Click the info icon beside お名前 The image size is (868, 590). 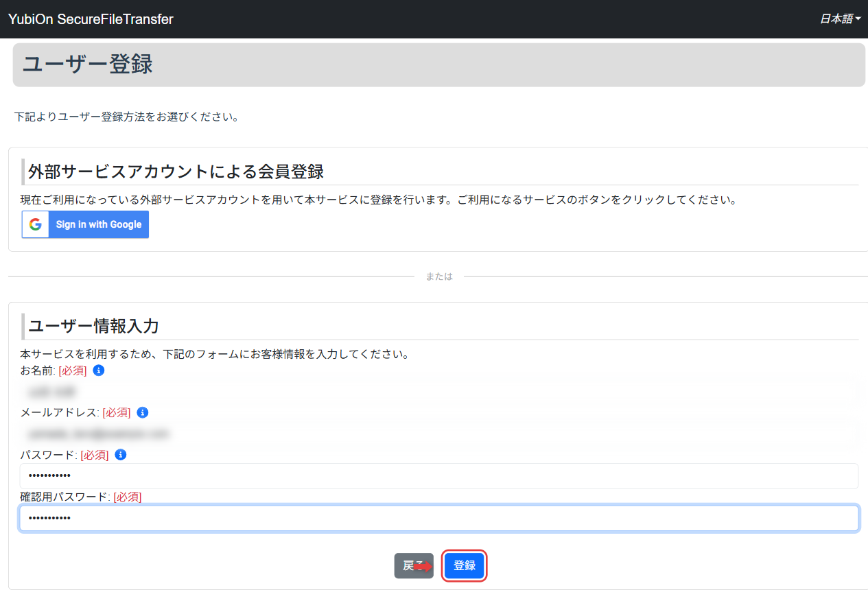98,370
